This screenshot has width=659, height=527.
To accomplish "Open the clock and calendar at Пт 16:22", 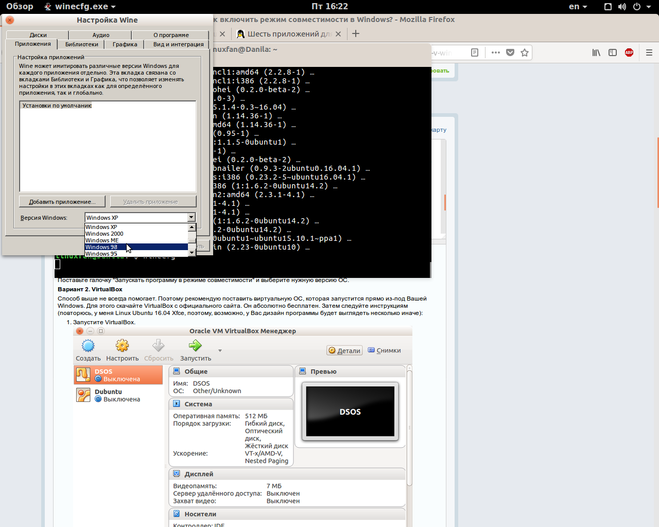I will click(x=330, y=6).
